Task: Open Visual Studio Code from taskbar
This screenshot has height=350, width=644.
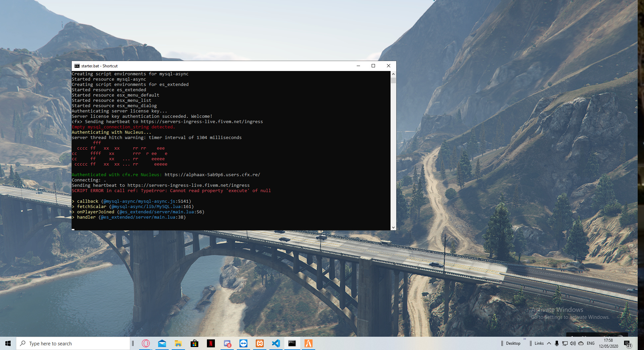Action: coord(276,343)
